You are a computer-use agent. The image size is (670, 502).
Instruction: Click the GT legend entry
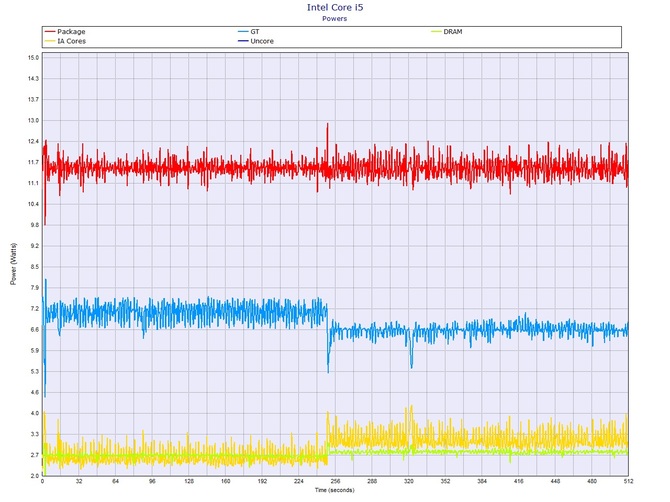[249, 32]
